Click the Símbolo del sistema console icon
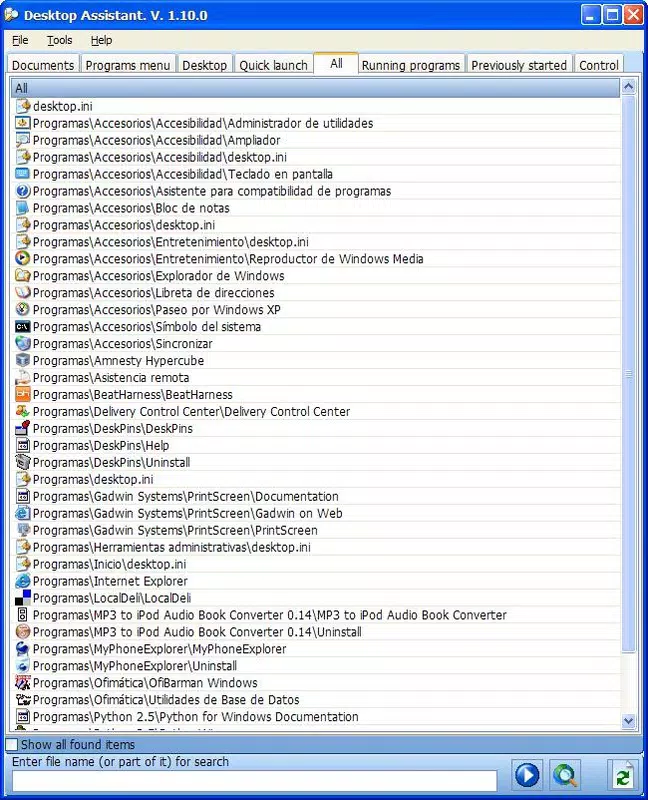This screenshot has height=800, width=648. [x=22, y=327]
